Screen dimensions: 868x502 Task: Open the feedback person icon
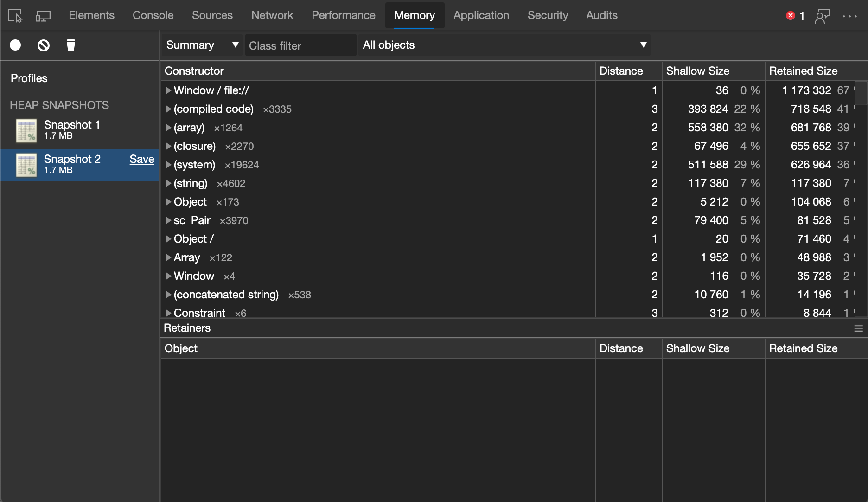[822, 16]
